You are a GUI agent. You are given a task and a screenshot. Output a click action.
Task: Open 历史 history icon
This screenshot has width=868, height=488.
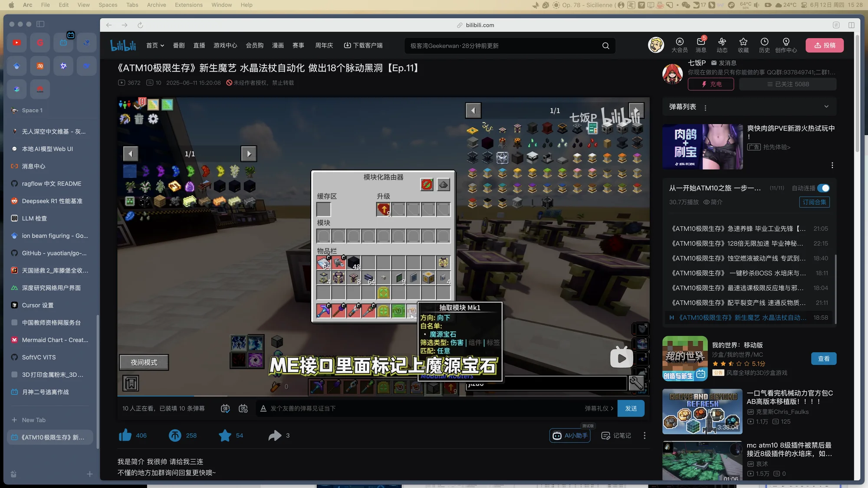click(x=764, y=45)
